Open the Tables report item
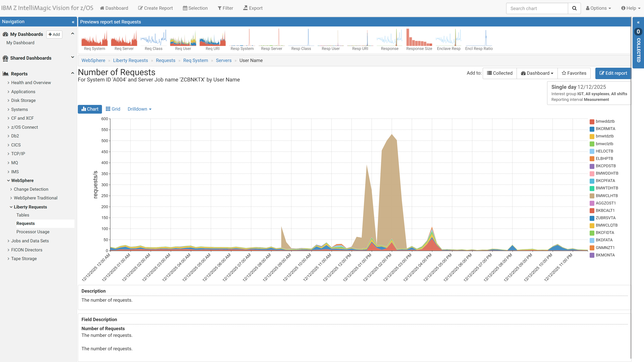This screenshot has height=362, width=644. pos(23,215)
